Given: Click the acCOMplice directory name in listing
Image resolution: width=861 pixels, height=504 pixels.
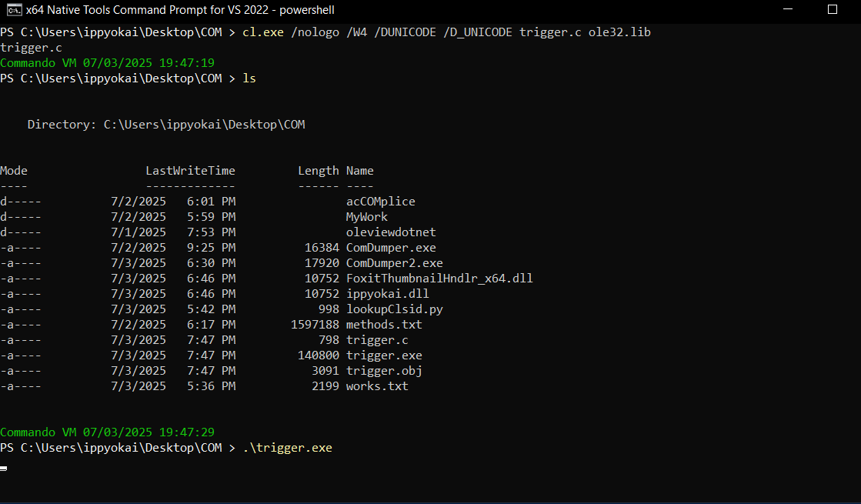Looking at the screenshot, I should [380, 202].
